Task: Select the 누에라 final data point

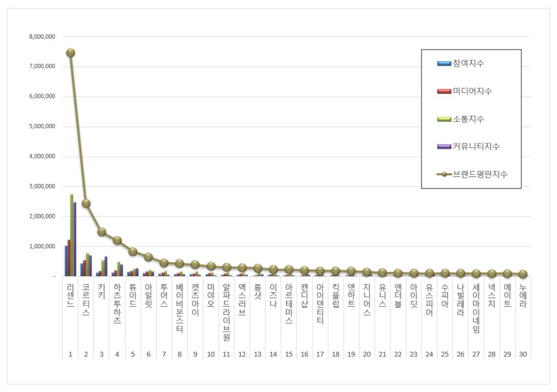Action: click(523, 274)
